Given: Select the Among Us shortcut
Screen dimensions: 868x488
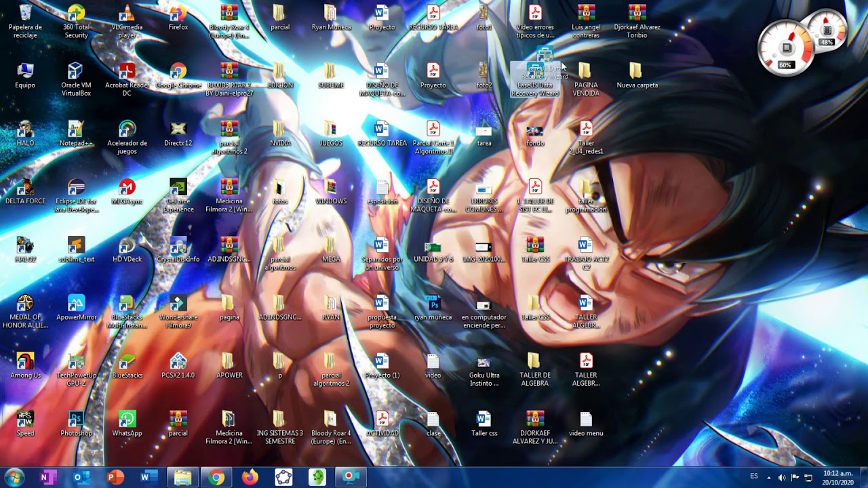Looking at the screenshot, I should pos(26,365).
